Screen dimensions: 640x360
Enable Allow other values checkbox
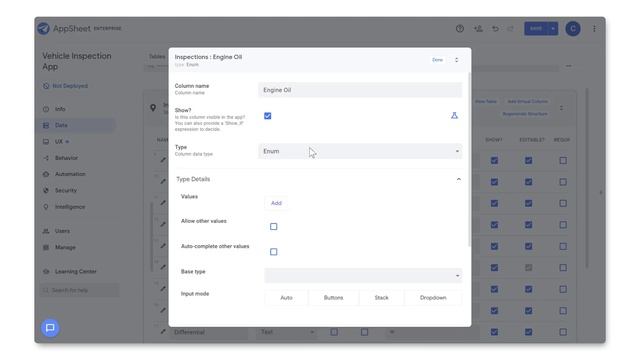pyautogui.click(x=273, y=227)
